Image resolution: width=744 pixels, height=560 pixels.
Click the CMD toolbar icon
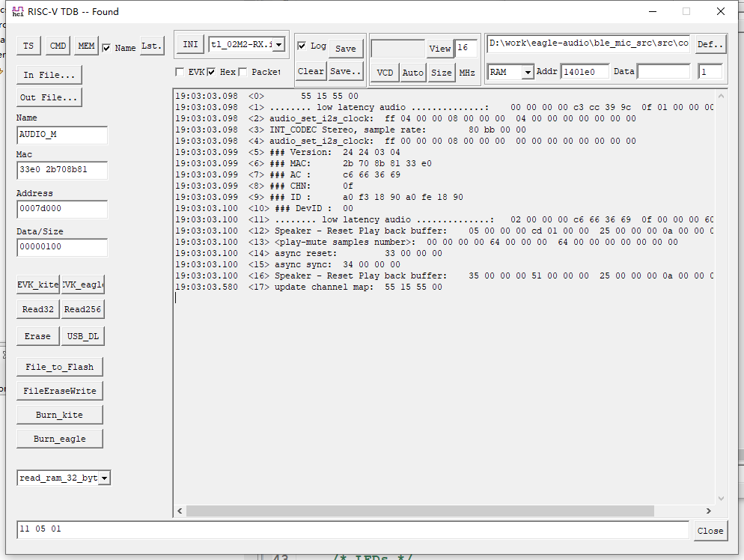point(57,45)
